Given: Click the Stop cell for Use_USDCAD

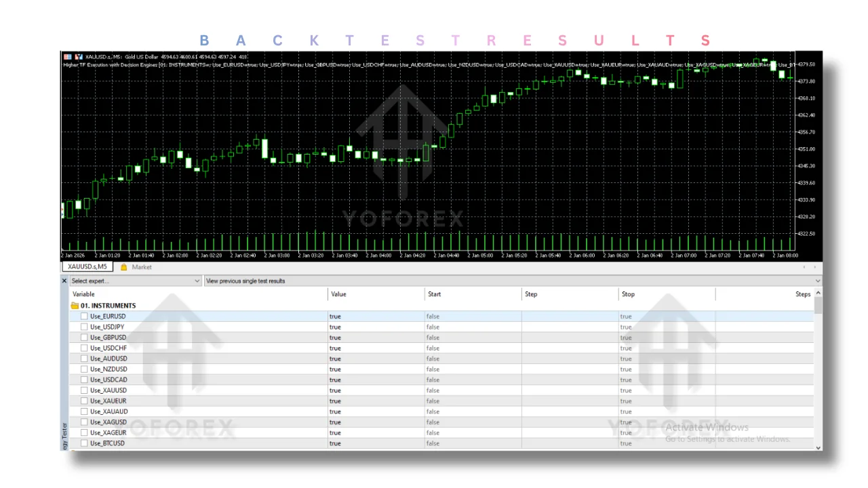Looking at the screenshot, I should click(x=667, y=380).
